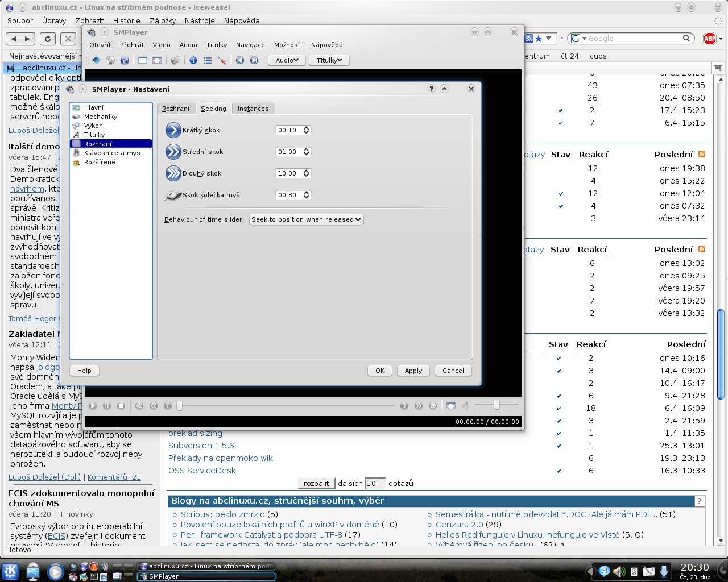Open Otevřít menu in SMPlayer

coord(100,45)
